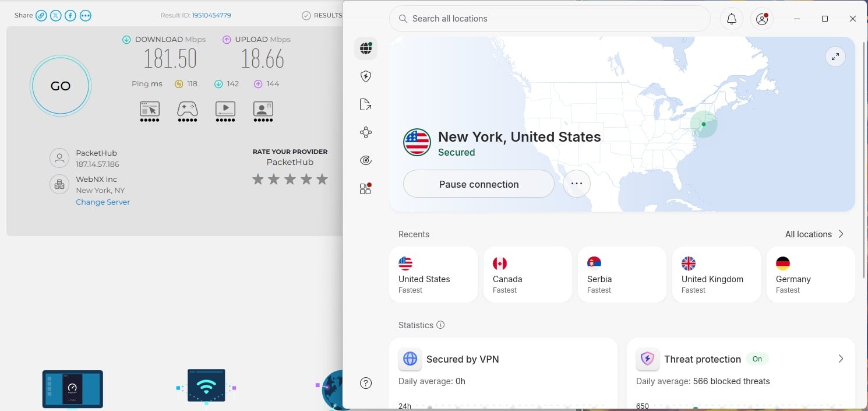Rate PacketHub five stars
The width and height of the screenshot is (868, 411).
tap(322, 179)
